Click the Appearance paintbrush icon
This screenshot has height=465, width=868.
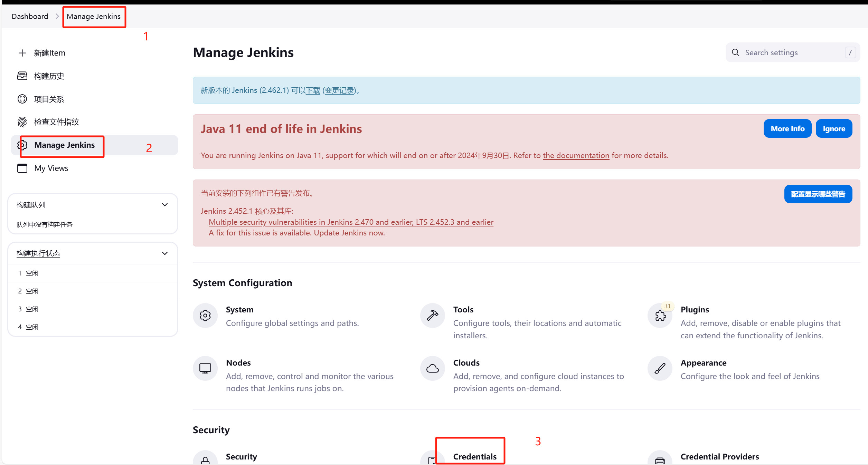[x=660, y=368]
